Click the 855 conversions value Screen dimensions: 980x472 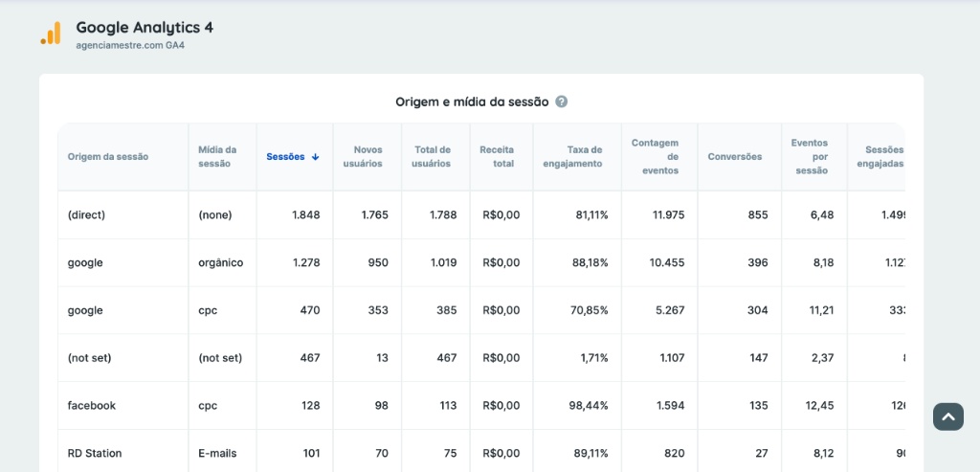coord(758,214)
